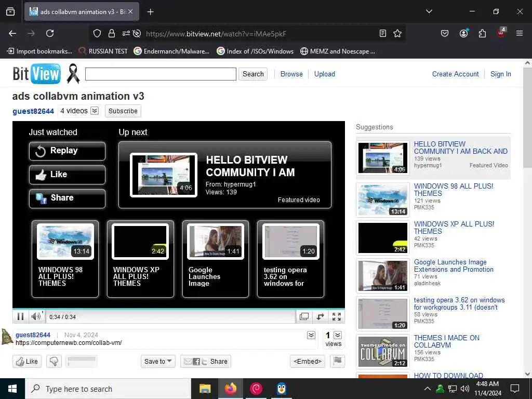Image resolution: width=532 pixels, height=399 pixels.
Task: Click the black ribbon icon beside logo
Action: point(73,73)
